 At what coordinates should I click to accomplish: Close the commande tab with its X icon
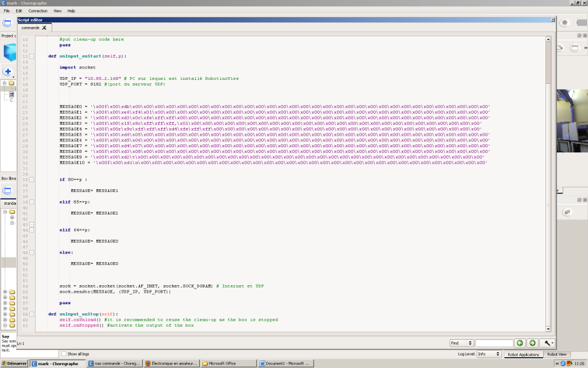pyautogui.click(x=44, y=28)
